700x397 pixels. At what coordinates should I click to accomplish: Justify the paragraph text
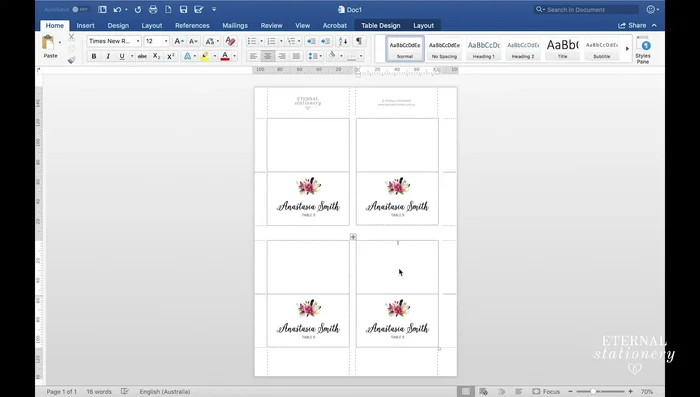coord(296,56)
